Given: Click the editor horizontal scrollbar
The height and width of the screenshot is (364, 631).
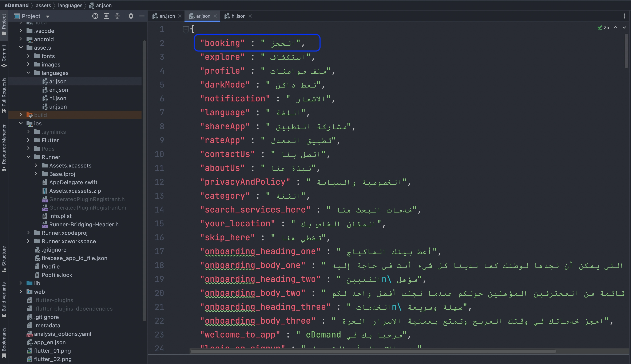Looking at the screenshot, I should [x=373, y=351].
